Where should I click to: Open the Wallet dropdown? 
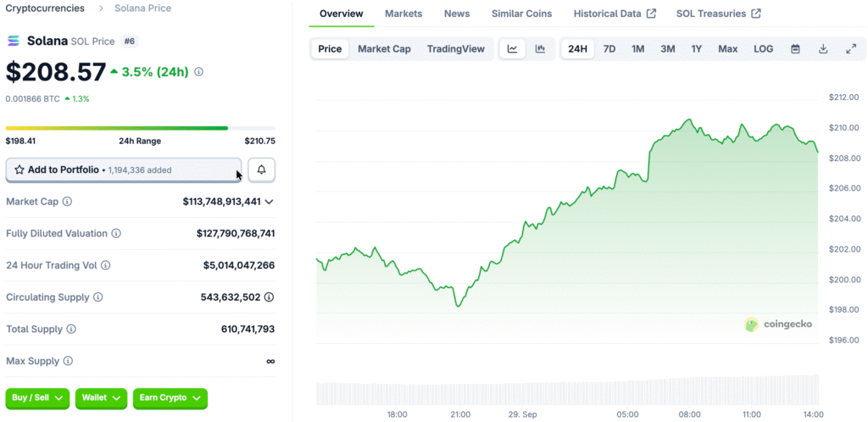click(x=102, y=397)
